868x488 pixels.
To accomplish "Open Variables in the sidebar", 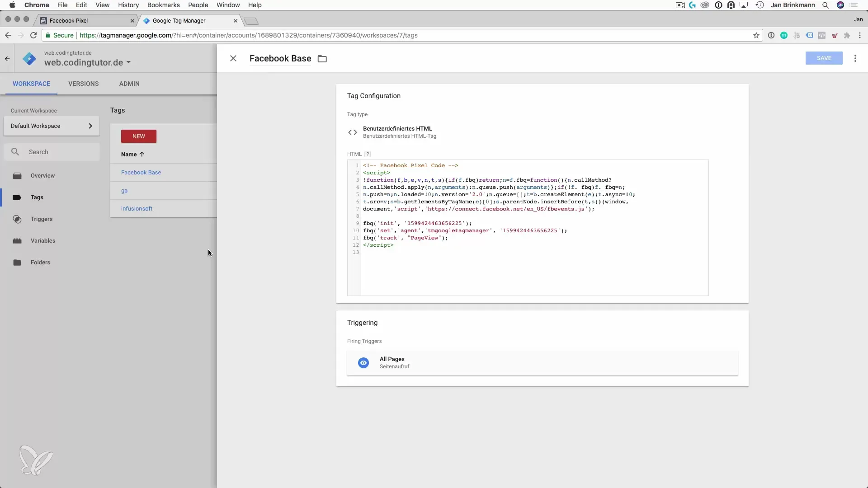I will (x=43, y=241).
